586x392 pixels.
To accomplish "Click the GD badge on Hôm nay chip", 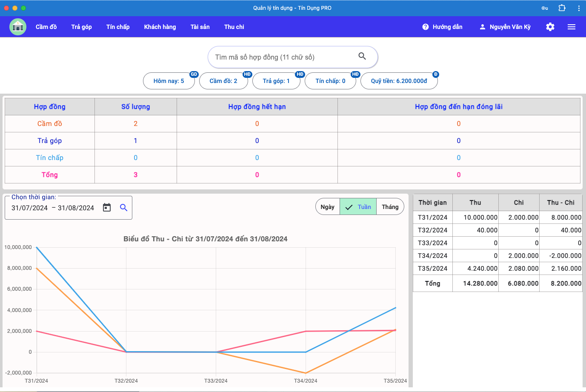I will point(194,74).
